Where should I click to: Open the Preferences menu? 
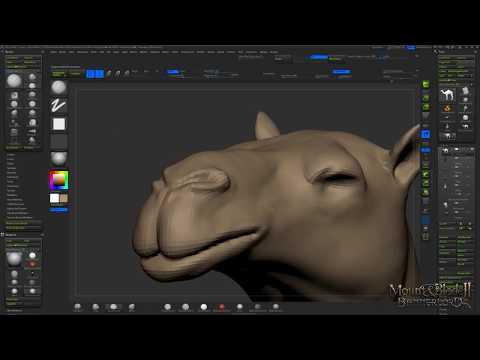coord(187,52)
